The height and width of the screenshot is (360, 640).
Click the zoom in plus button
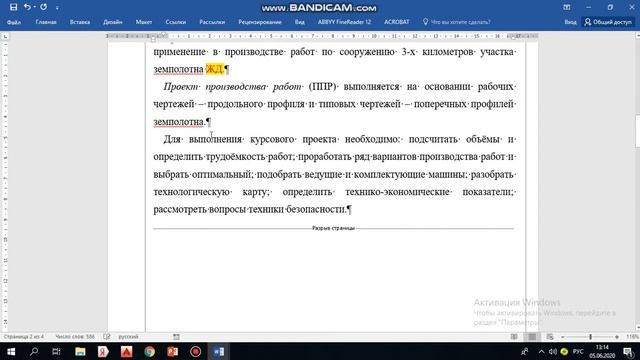tap(617, 337)
